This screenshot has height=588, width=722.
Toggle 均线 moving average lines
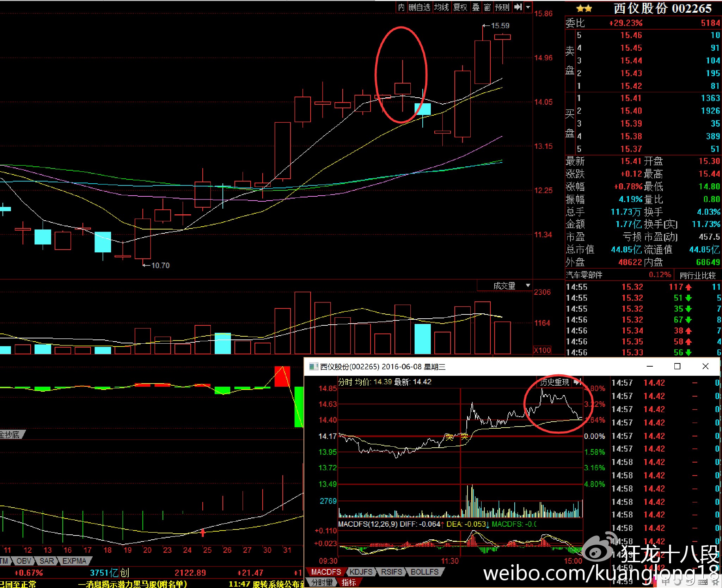pyautogui.click(x=441, y=7)
